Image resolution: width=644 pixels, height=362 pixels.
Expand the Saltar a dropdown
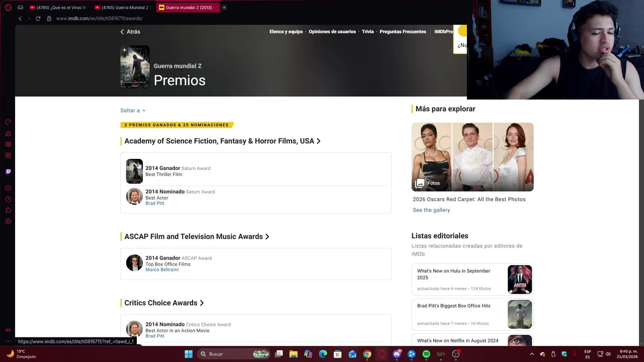click(133, 111)
